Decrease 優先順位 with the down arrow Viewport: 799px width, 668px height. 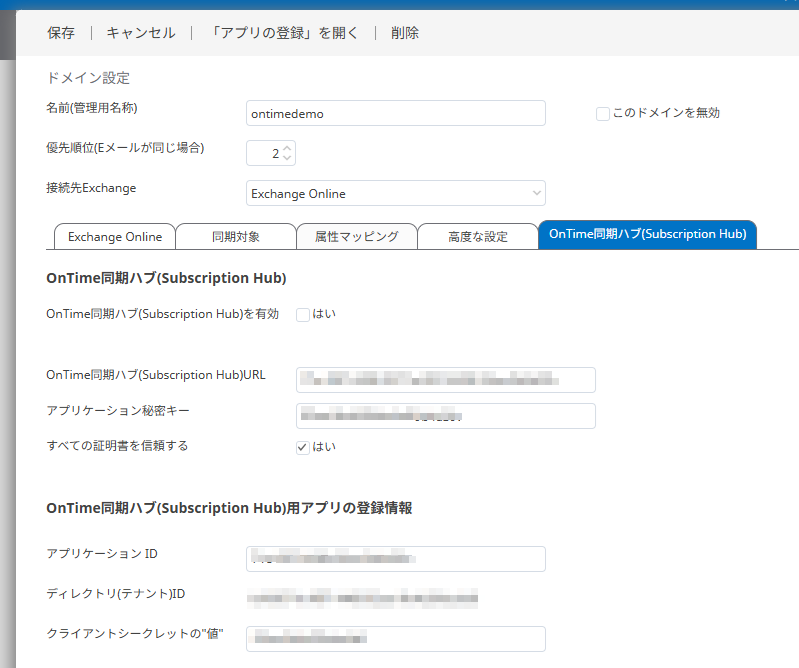coord(287,157)
